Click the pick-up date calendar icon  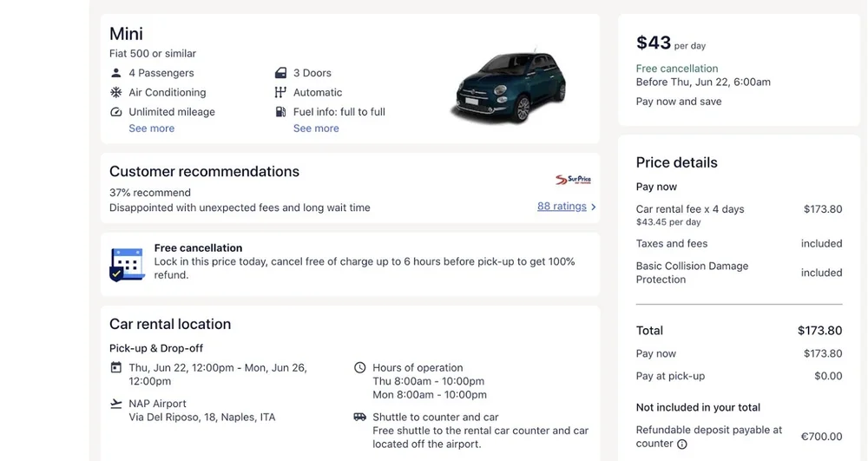tap(116, 367)
